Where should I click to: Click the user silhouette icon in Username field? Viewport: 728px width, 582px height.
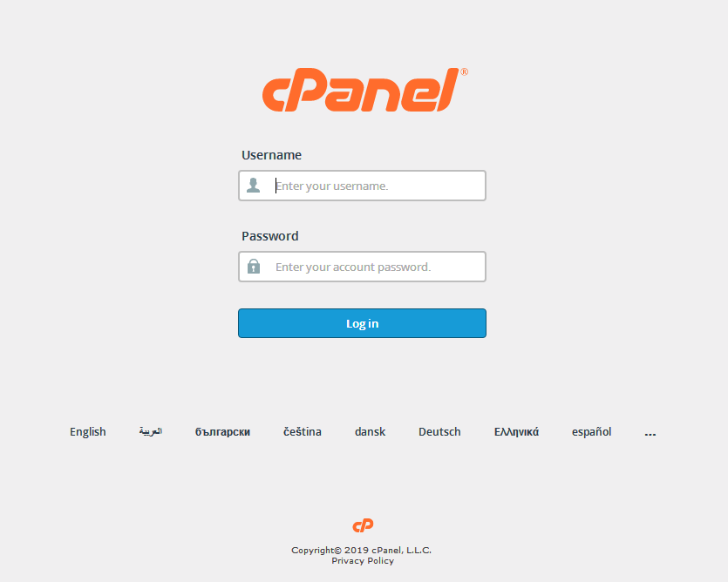(254, 186)
